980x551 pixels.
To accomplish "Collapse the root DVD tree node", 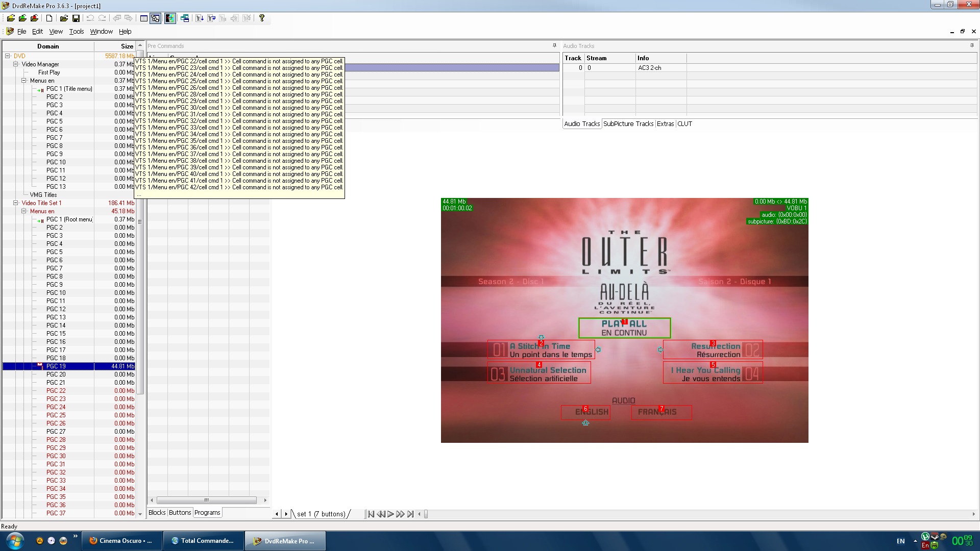I will (8, 56).
